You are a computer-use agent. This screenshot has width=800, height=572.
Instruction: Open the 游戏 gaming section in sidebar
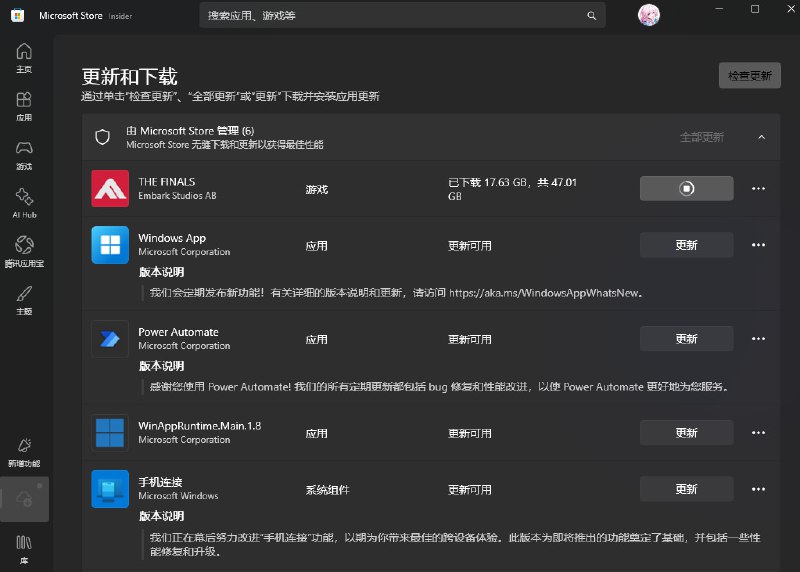pyautogui.click(x=24, y=156)
